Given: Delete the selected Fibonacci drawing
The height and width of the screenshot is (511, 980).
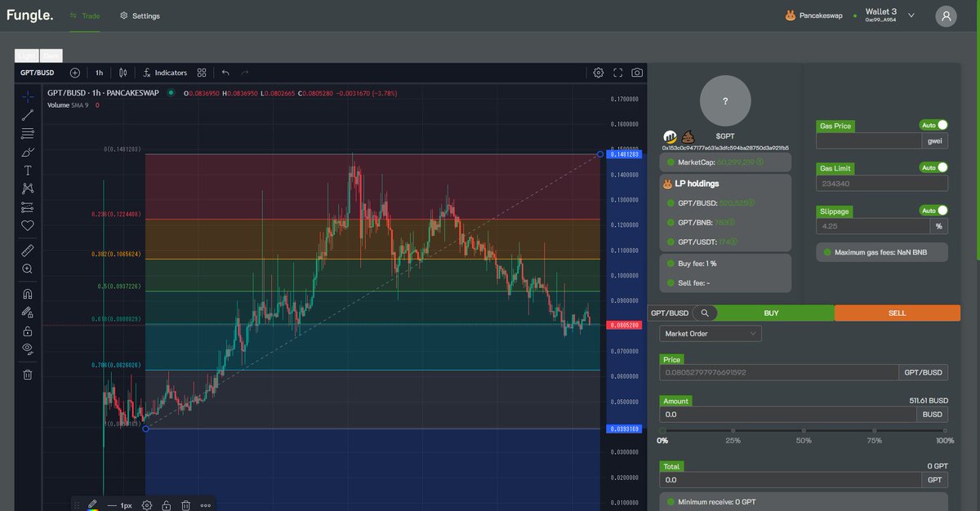Looking at the screenshot, I should coord(186,505).
